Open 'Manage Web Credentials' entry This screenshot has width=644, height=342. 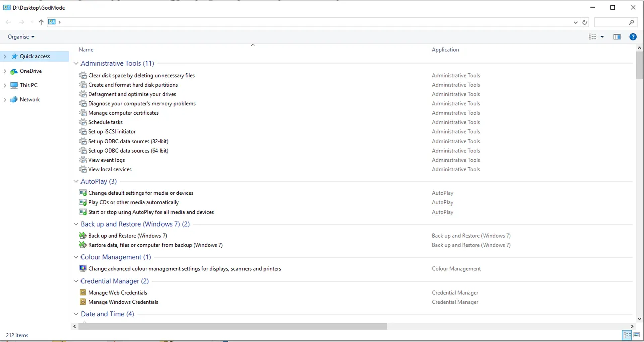point(118,293)
